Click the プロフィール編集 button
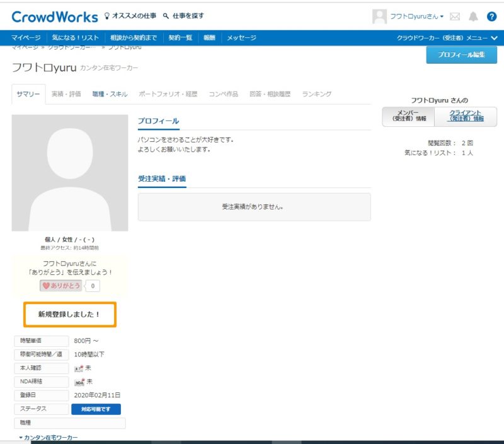This screenshot has width=504, height=444. click(x=462, y=56)
